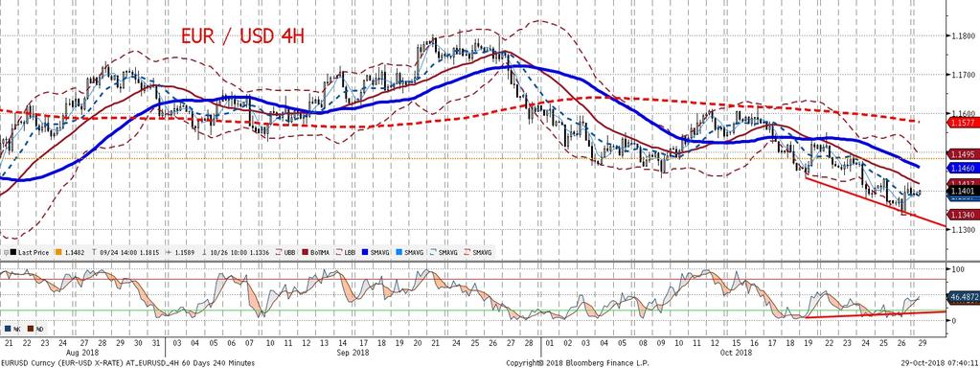Click the low marker 10/26 10:00 1.1336

point(235,252)
